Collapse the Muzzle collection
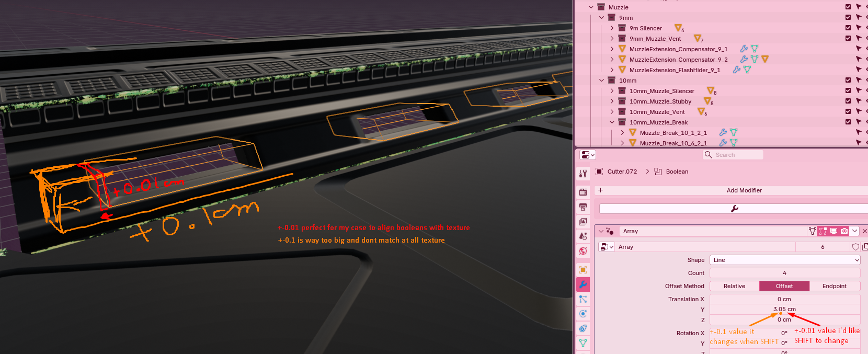The width and height of the screenshot is (868, 354). coord(591,7)
